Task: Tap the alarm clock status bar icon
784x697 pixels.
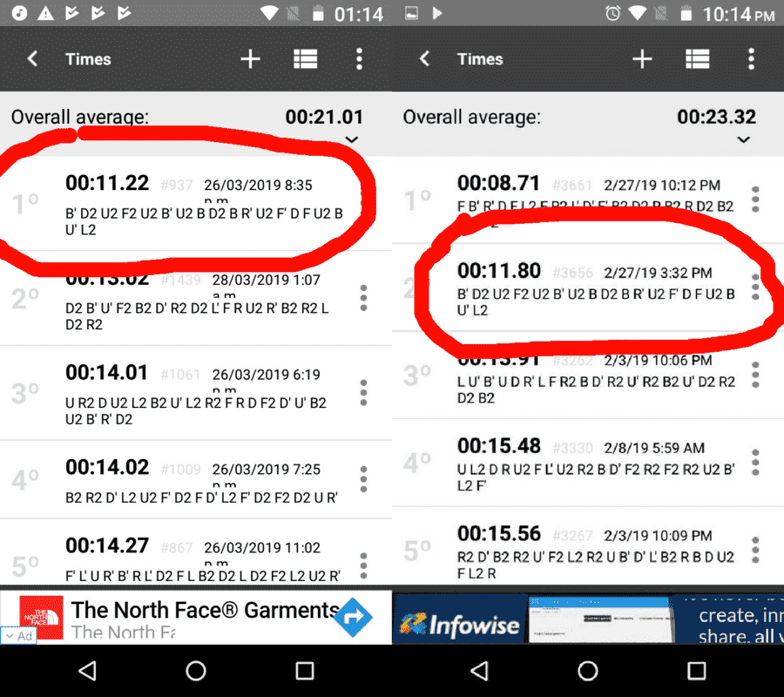Action: point(612,13)
